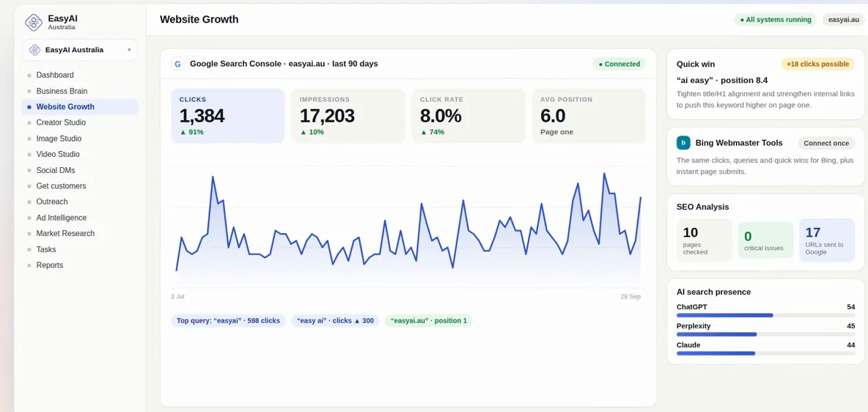This screenshot has width=868, height=412.
Task: Select the Clicks metric card
Action: [227, 116]
